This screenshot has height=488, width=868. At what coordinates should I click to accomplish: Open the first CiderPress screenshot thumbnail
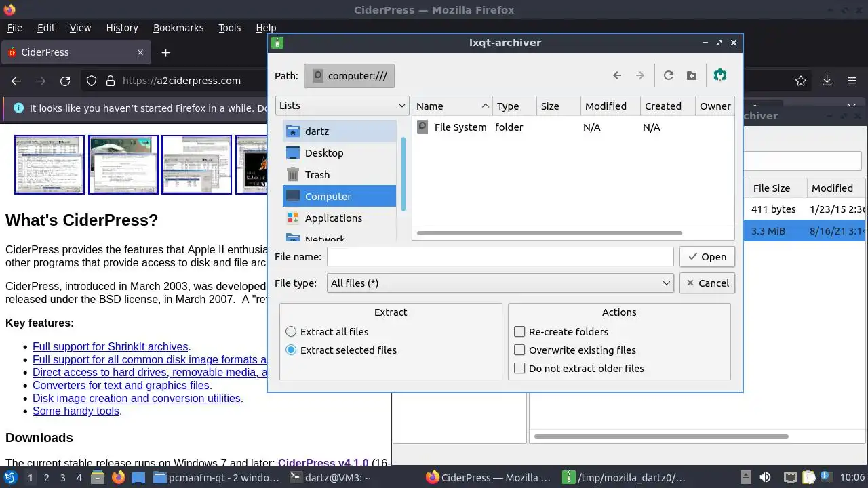pyautogui.click(x=50, y=165)
